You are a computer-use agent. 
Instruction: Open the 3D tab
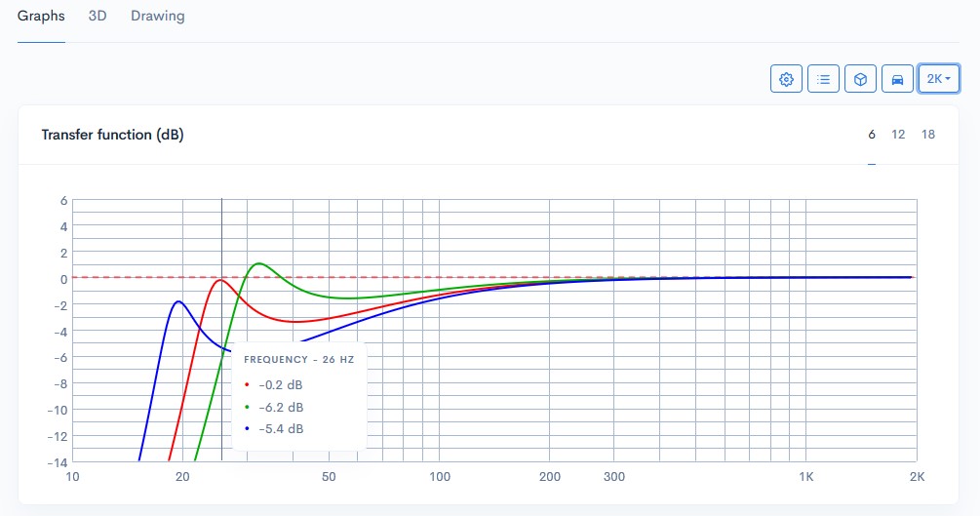pyautogui.click(x=98, y=17)
